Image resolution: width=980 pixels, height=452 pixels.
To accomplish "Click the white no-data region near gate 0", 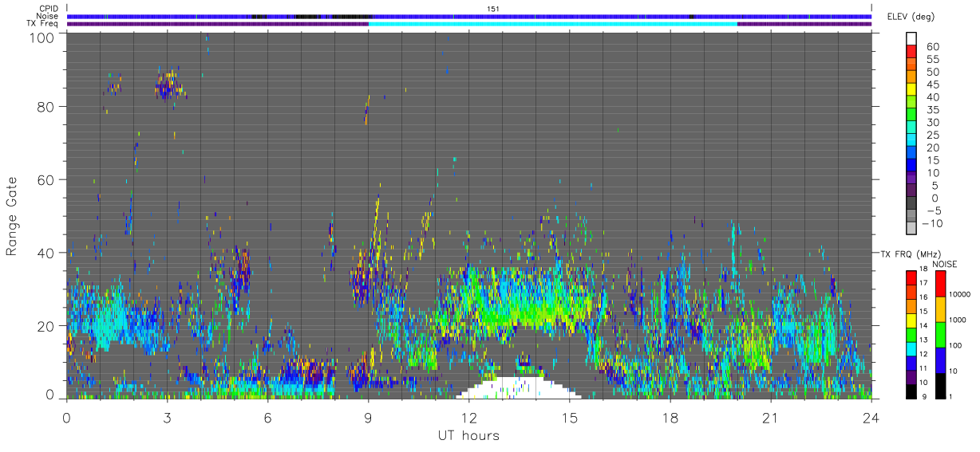I will [x=518, y=388].
